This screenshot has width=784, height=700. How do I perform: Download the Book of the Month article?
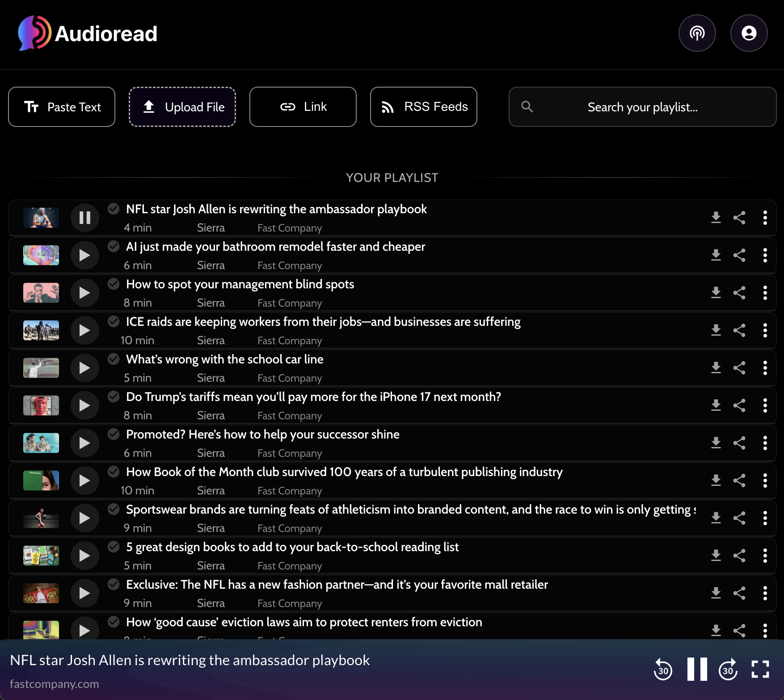point(716,481)
